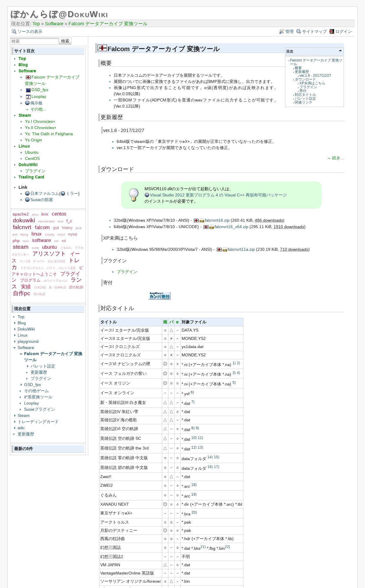The height and width of the screenshot is (588, 365).
Task: Expand パレット設定 tree node
Action: (x=28, y=366)
